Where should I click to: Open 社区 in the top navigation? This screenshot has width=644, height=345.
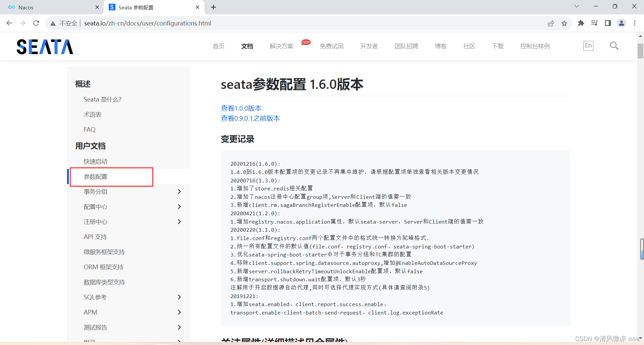[x=469, y=46]
